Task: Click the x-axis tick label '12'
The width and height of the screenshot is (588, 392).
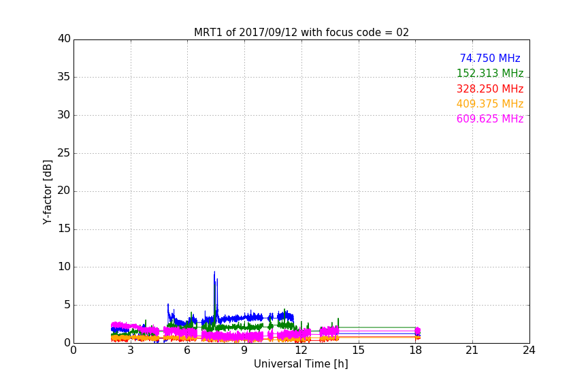Action: (301, 350)
